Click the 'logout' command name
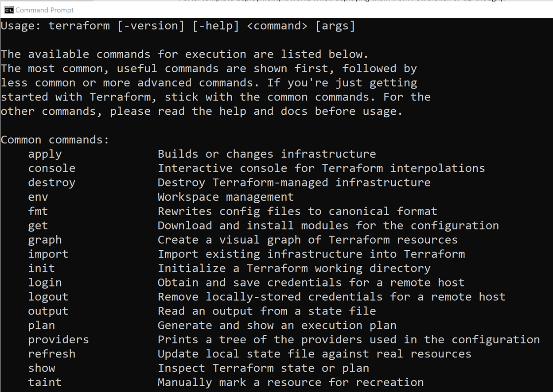Image resolution: width=553 pixels, height=392 pixels. pyautogui.click(x=48, y=297)
